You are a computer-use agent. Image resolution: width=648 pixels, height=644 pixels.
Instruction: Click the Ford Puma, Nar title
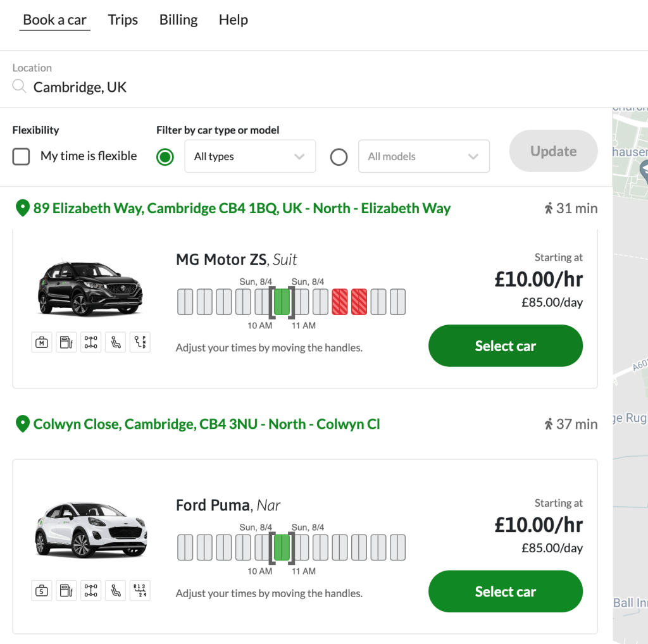tap(228, 505)
